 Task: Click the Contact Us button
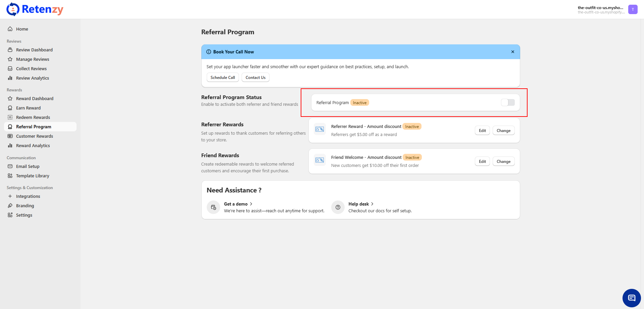255,78
